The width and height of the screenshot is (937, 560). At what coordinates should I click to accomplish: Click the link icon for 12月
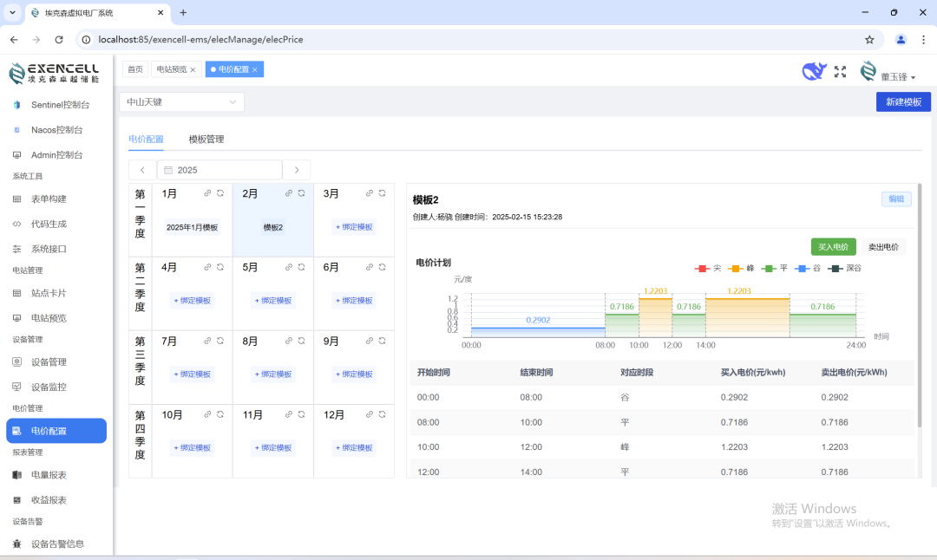coord(370,414)
